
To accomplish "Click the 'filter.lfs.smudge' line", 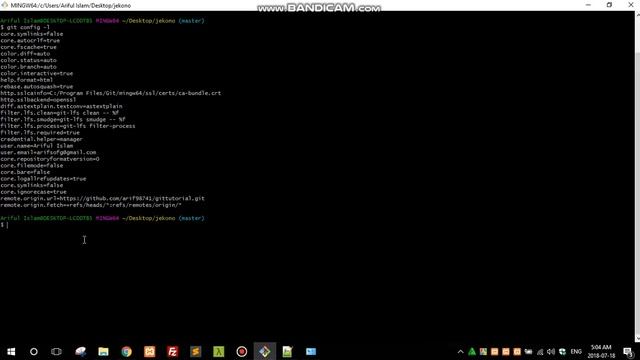I will coord(63,119).
